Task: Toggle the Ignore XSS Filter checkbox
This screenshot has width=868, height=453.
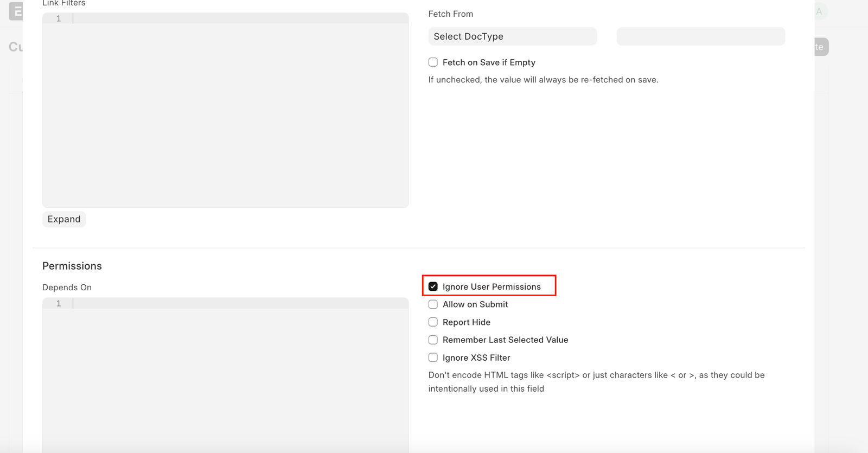Action: point(433,358)
